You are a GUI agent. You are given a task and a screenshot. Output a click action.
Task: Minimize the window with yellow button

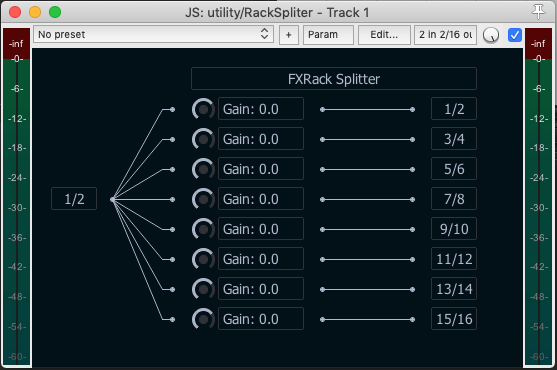35,12
